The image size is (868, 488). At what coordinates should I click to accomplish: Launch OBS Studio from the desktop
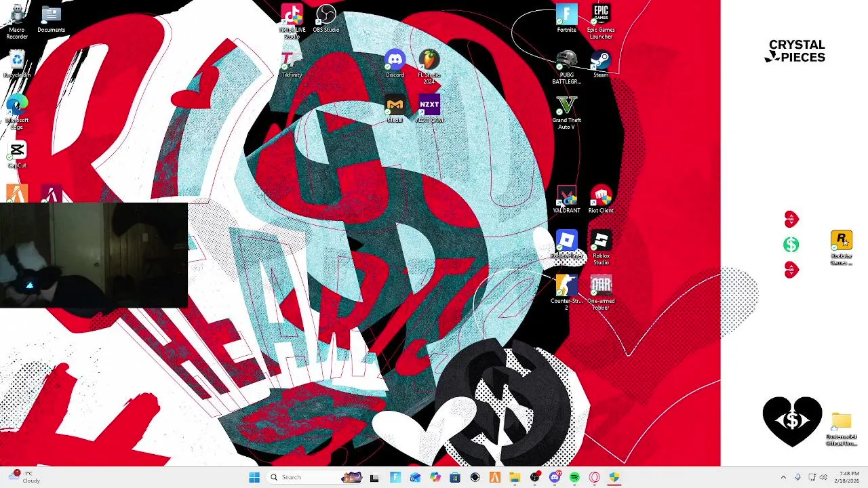[326, 19]
